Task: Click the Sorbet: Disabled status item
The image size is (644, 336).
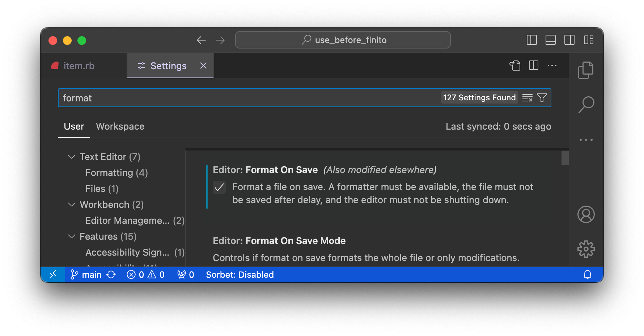Action: click(240, 274)
